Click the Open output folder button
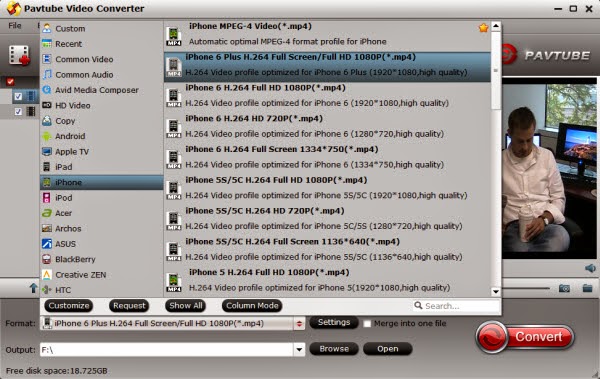 pyautogui.click(x=387, y=349)
